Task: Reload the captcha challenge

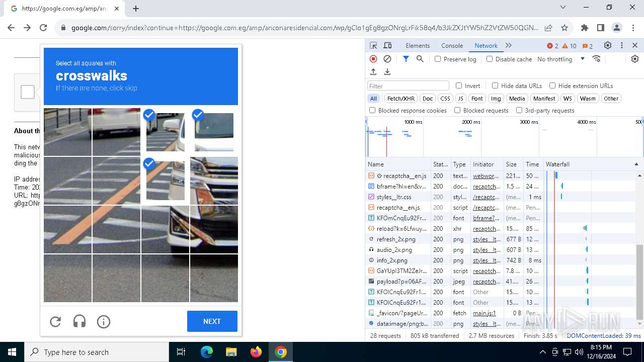Action: 55,322
